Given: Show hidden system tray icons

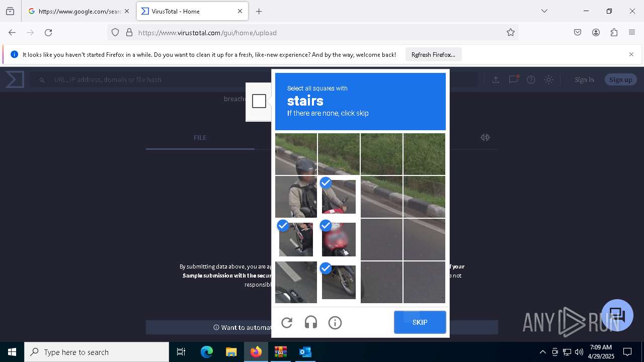Looking at the screenshot, I should pos(542,352).
